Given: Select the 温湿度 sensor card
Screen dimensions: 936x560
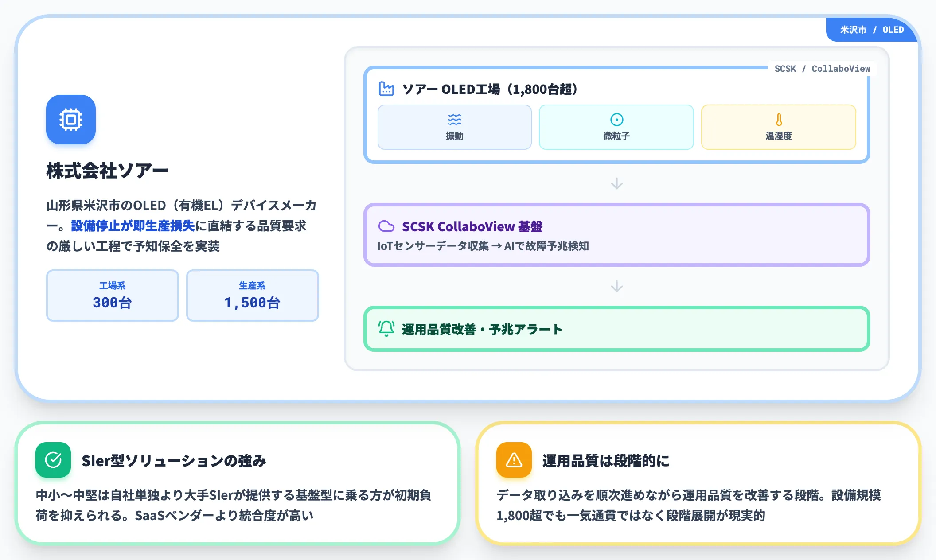Looking at the screenshot, I should (x=779, y=127).
